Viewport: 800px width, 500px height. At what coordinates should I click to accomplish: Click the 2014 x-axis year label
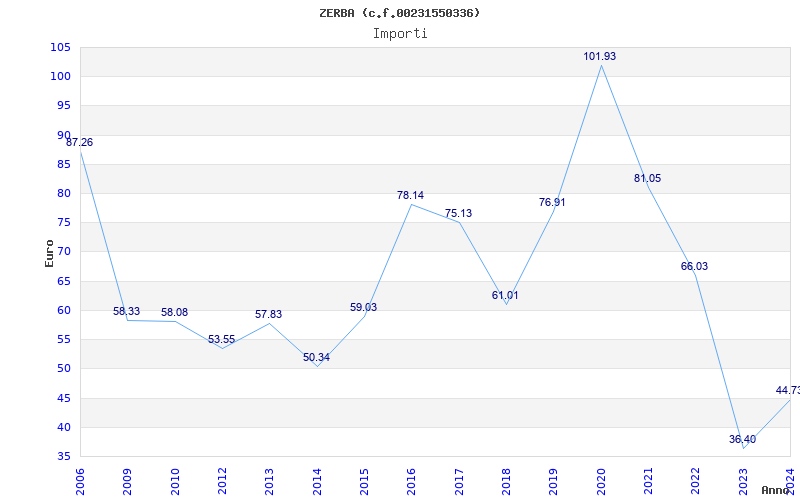317,481
